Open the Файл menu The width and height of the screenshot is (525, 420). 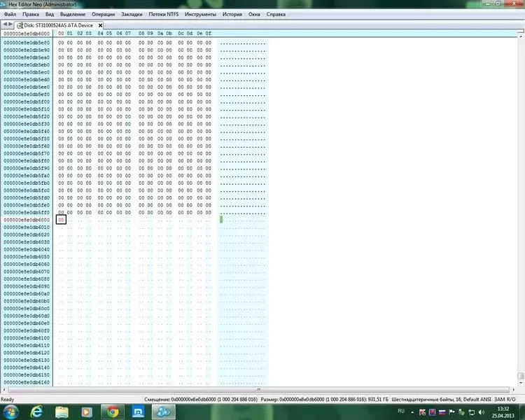click(10, 15)
